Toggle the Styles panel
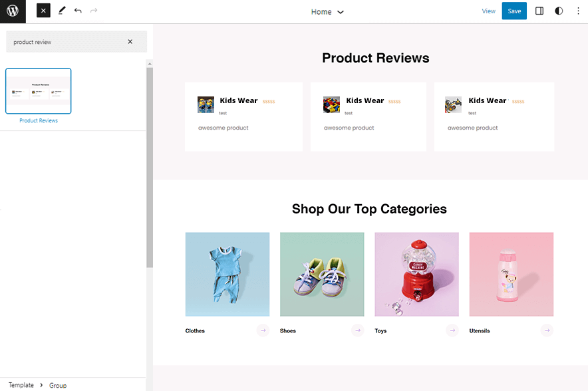The image size is (588, 391). (x=559, y=11)
